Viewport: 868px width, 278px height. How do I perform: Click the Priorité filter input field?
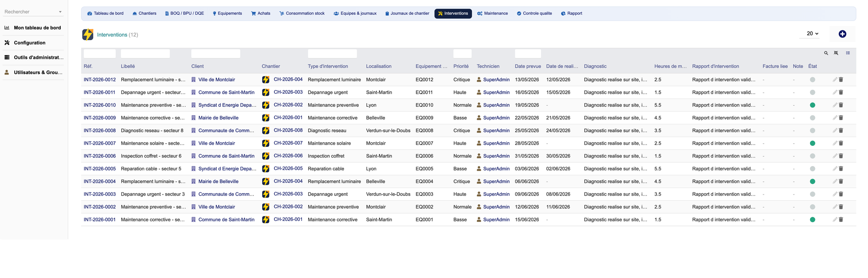[x=462, y=54]
